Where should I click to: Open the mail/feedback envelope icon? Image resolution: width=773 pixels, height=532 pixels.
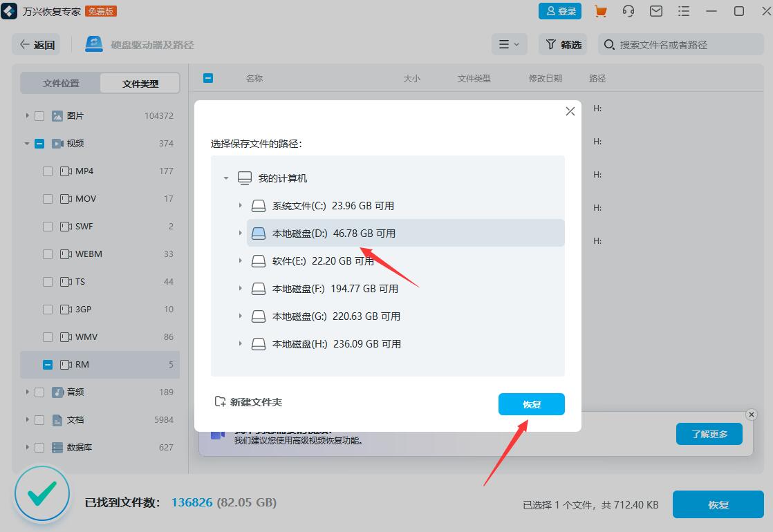(655, 11)
